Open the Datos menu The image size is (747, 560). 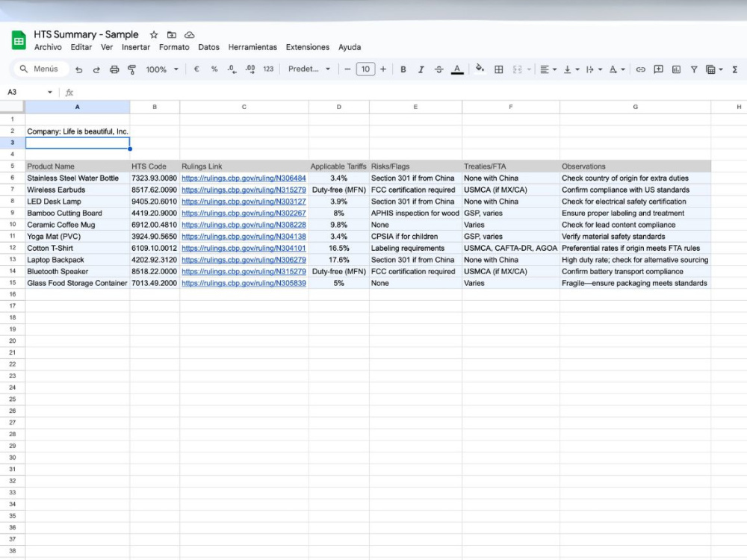208,47
